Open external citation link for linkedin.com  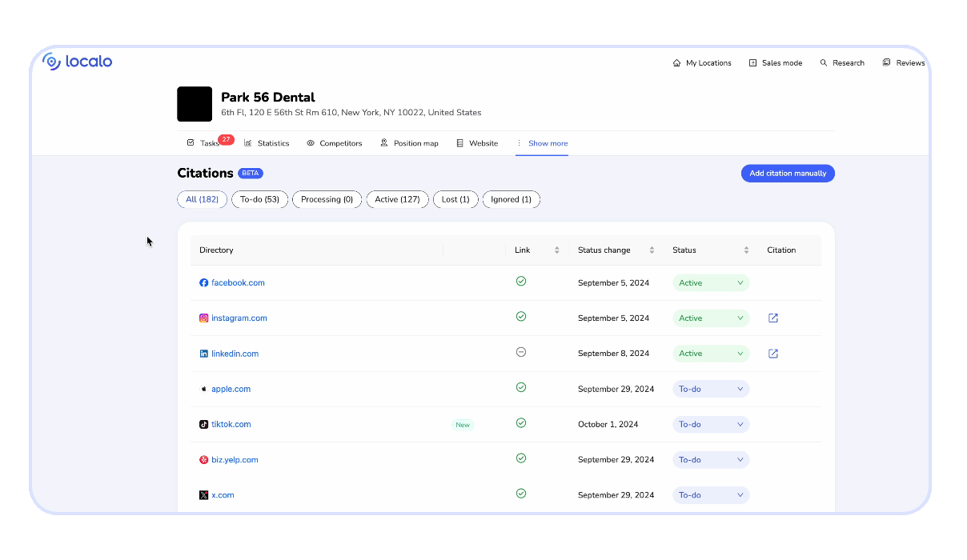click(773, 354)
